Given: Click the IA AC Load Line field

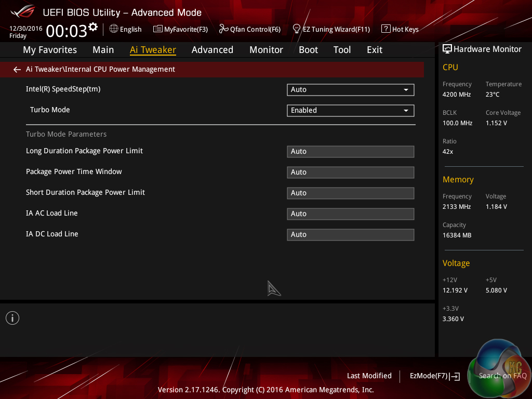Looking at the screenshot, I should (x=350, y=214).
